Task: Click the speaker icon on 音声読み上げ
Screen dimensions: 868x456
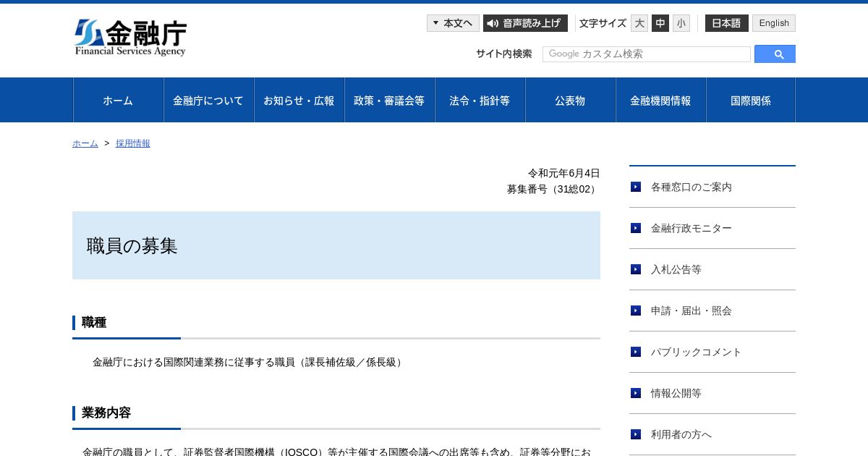Action: (x=493, y=23)
